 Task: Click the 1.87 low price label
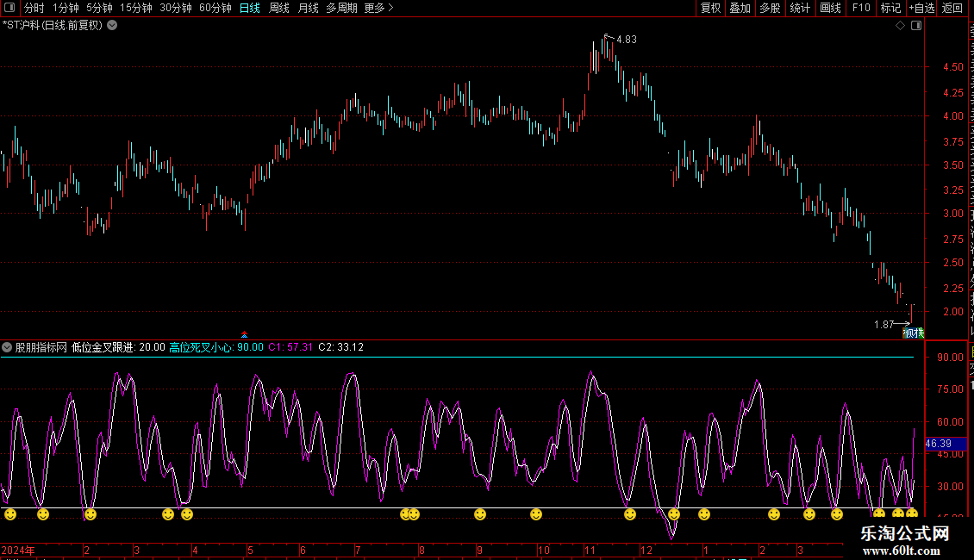(883, 325)
